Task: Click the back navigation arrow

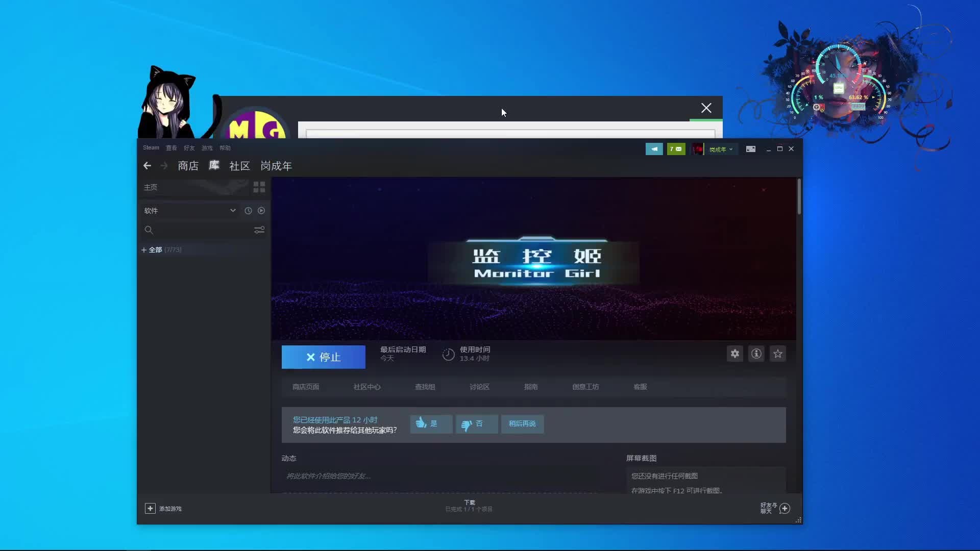Action: pyautogui.click(x=147, y=166)
